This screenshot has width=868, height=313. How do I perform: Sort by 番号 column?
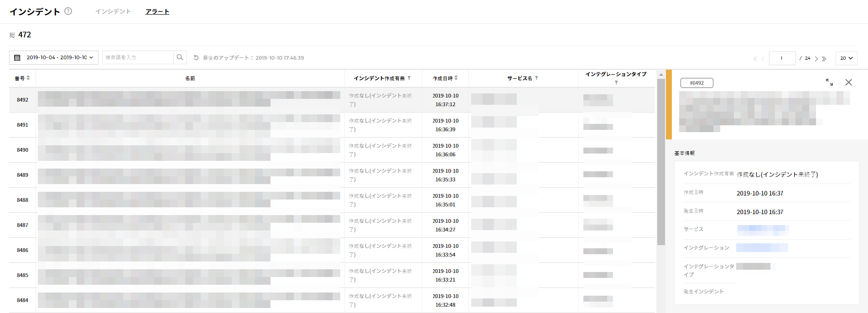(28, 78)
